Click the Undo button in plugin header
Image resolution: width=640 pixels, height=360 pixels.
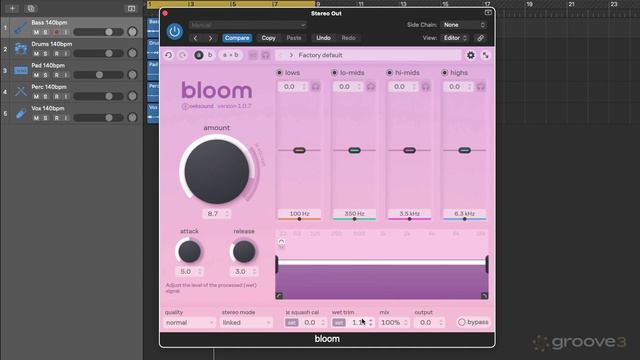click(323, 38)
